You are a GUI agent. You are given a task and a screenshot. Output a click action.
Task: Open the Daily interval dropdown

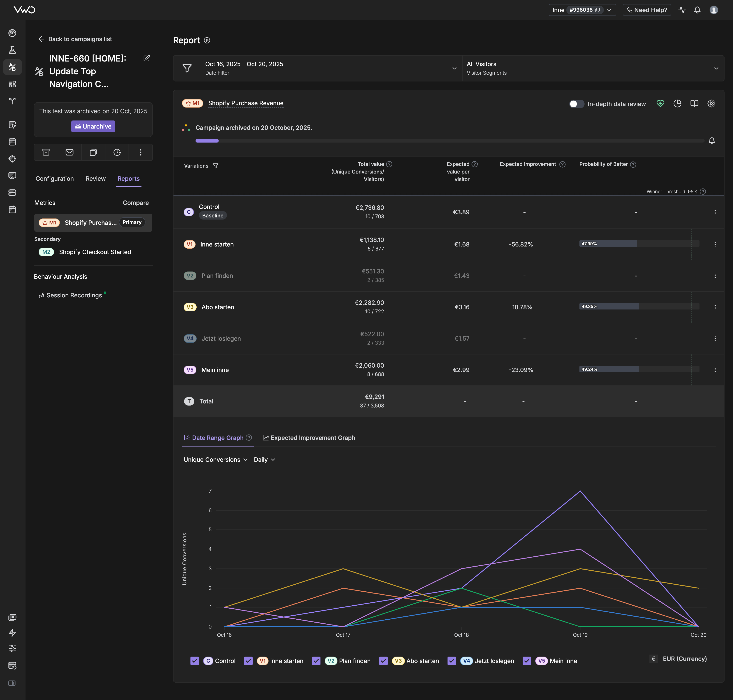coord(264,460)
